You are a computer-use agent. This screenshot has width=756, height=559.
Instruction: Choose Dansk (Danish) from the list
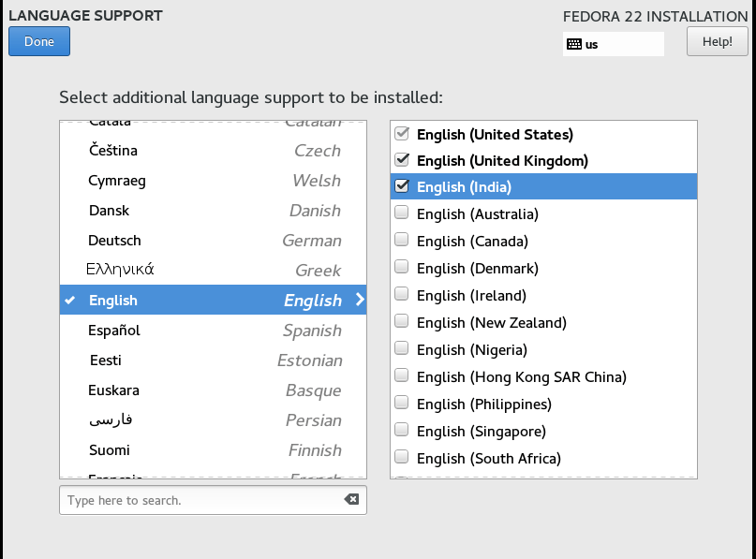pos(213,210)
